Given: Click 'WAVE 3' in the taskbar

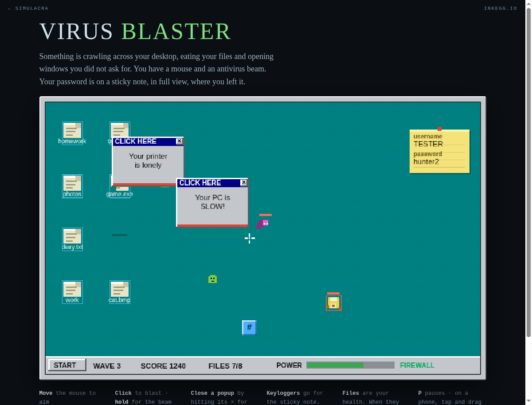Looking at the screenshot, I should pyautogui.click(x=107, y=366).
